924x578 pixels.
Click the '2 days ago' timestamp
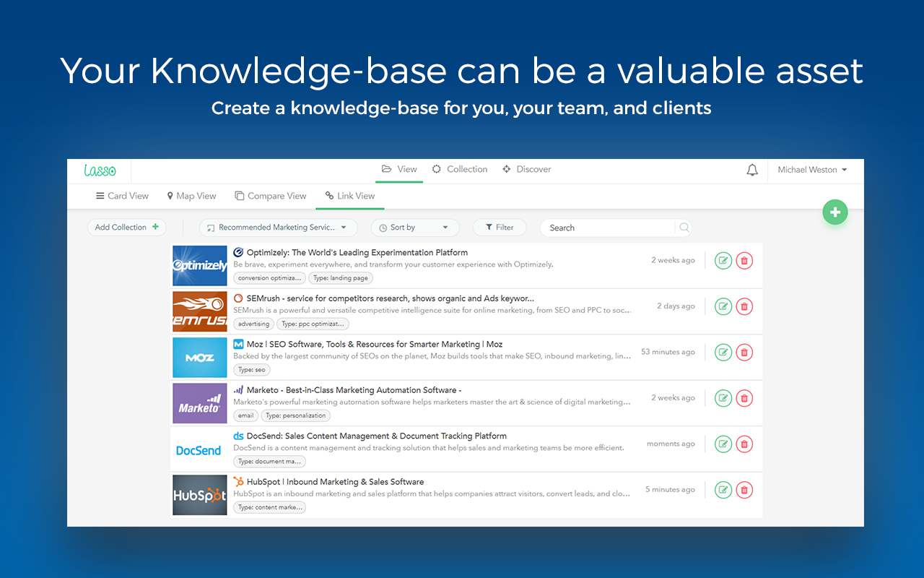(676, 306)
